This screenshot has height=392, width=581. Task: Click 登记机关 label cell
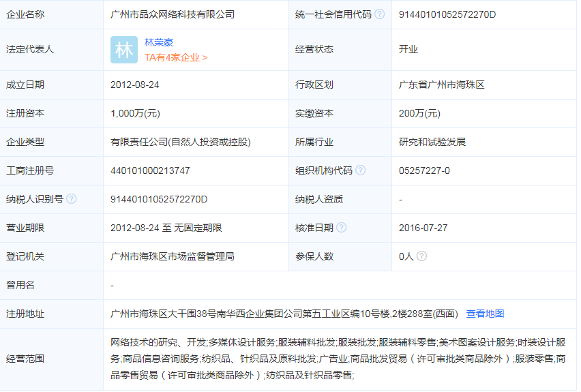point(52,256)
